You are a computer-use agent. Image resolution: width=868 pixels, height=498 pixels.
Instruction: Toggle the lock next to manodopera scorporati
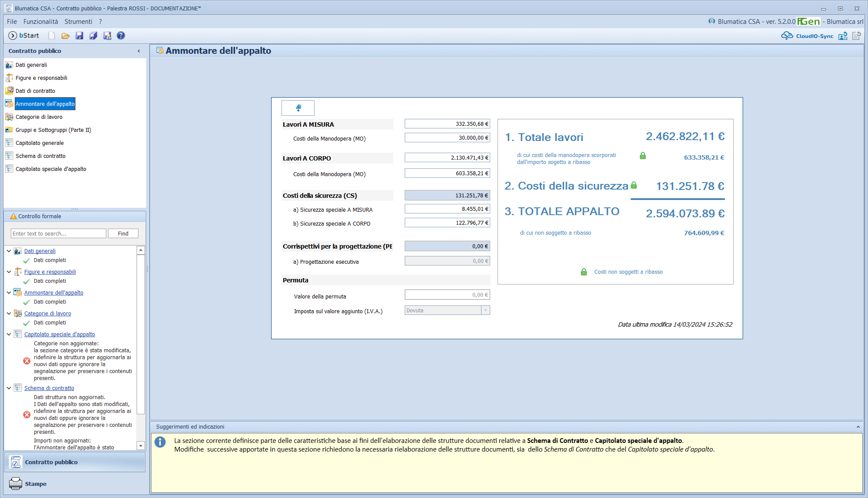tap(643, 156)
